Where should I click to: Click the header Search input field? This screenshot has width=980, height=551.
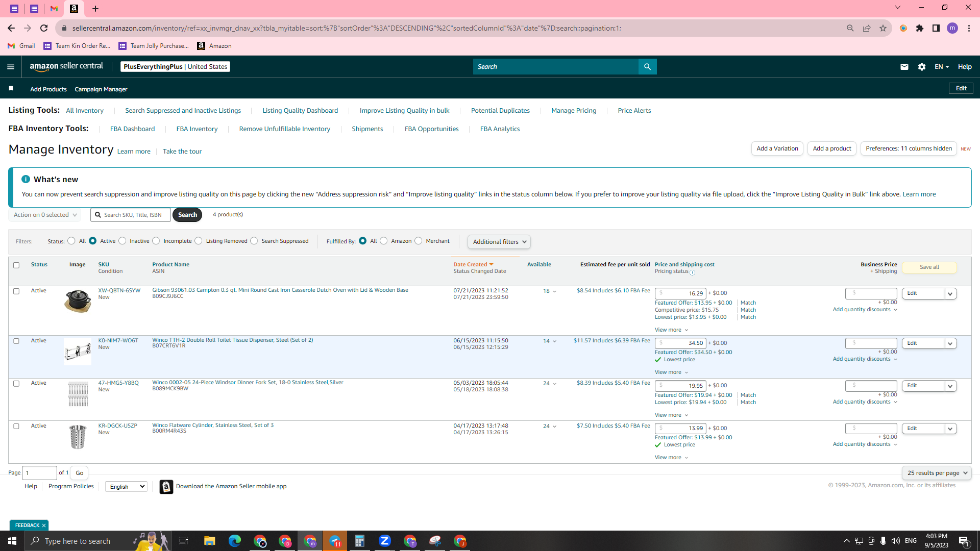click(556, 67)
